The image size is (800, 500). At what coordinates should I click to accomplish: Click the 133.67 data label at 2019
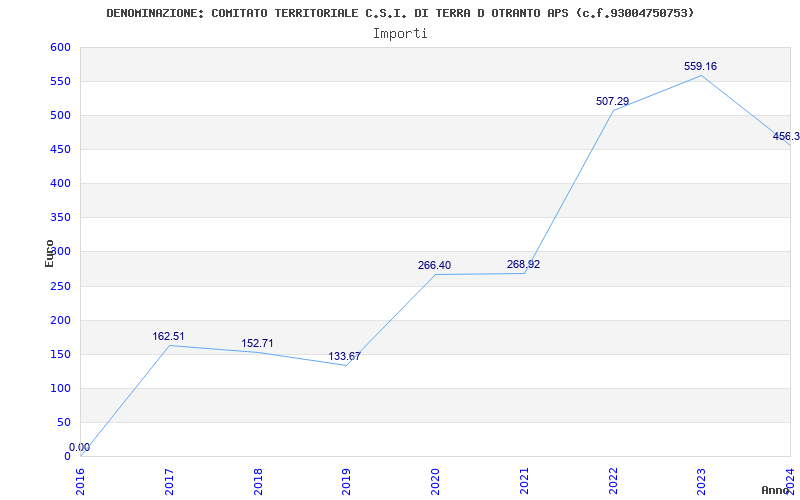(344, 357)
